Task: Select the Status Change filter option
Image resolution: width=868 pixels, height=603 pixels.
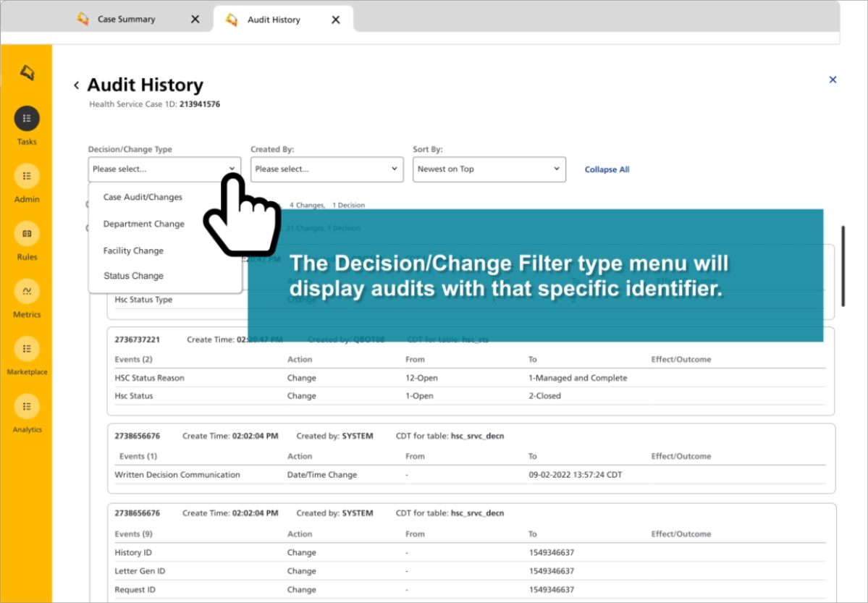Action: tap(133, 276)
